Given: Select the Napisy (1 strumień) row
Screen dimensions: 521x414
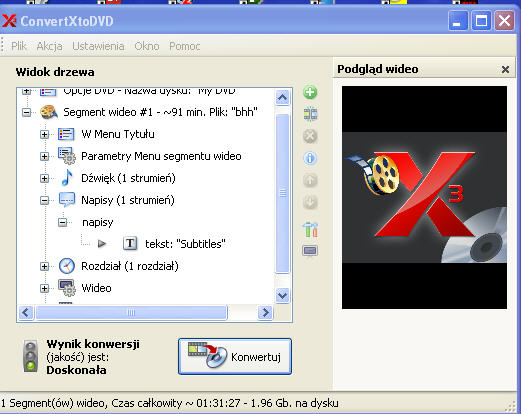Looking at the screenshot, I should click(128, 200).
